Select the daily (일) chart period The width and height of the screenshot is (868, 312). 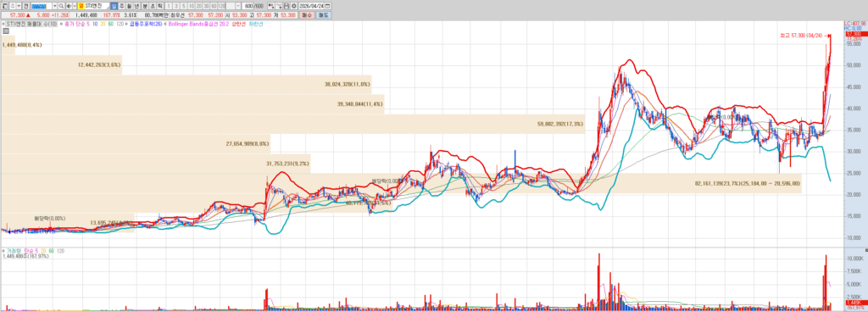[x=114, y=6]
